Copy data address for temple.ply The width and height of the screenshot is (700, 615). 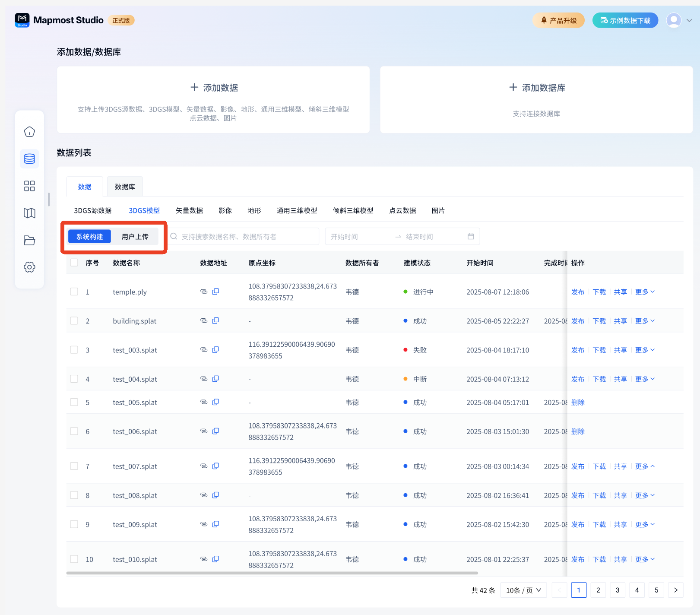(215, 292)
